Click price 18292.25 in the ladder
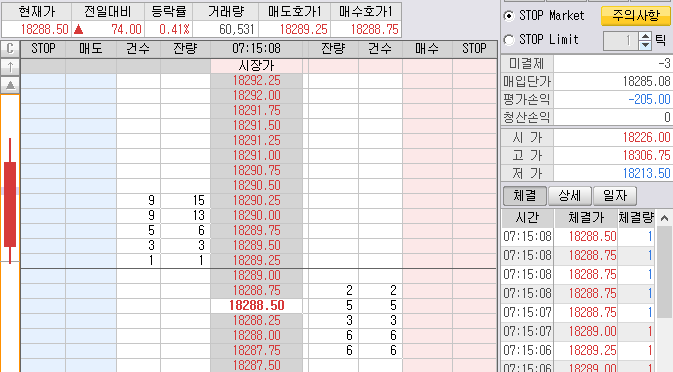The width and height of the screenshot is (673, 372). tap(257, 81)
